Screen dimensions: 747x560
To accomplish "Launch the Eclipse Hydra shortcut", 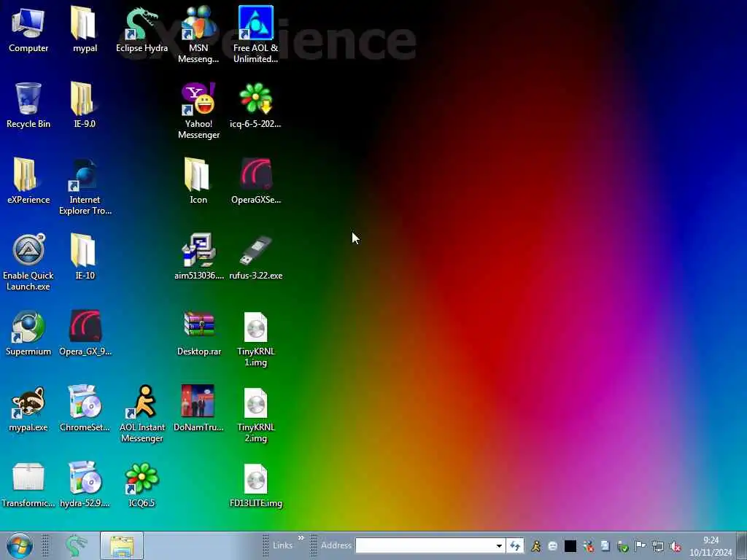I will [142, 29].
